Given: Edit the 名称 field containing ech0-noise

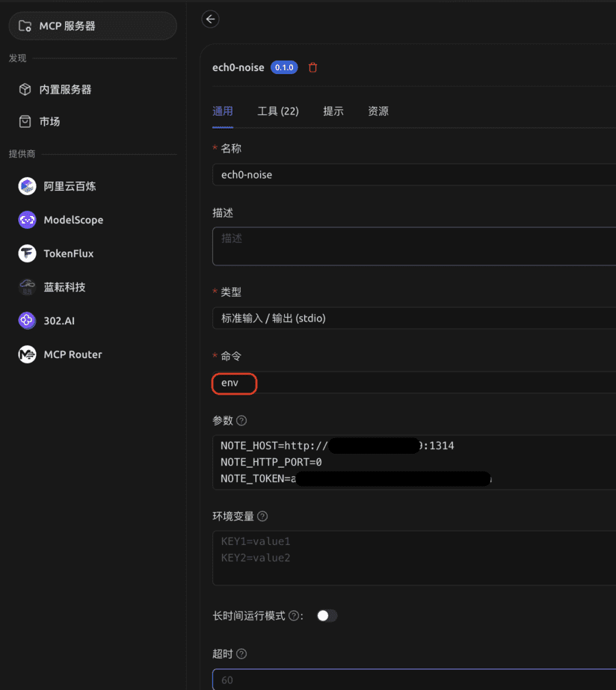Looking at the screenshot, I should pos(414,175).
